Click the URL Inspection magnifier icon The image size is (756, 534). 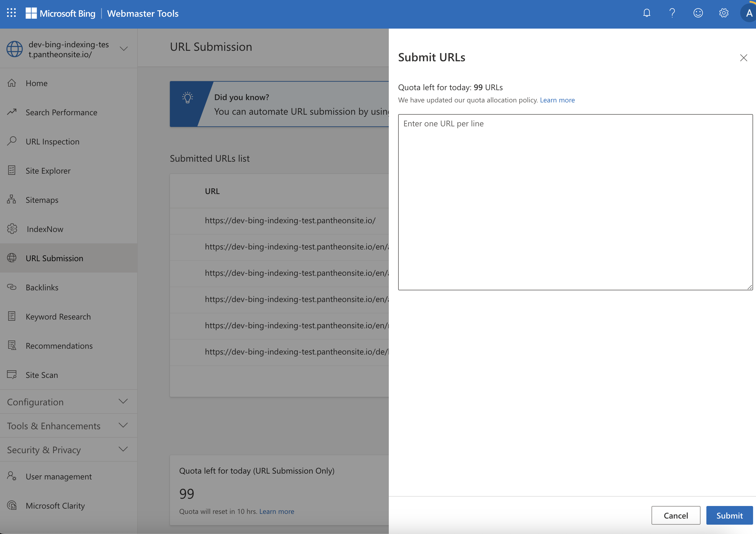[12, 141]
